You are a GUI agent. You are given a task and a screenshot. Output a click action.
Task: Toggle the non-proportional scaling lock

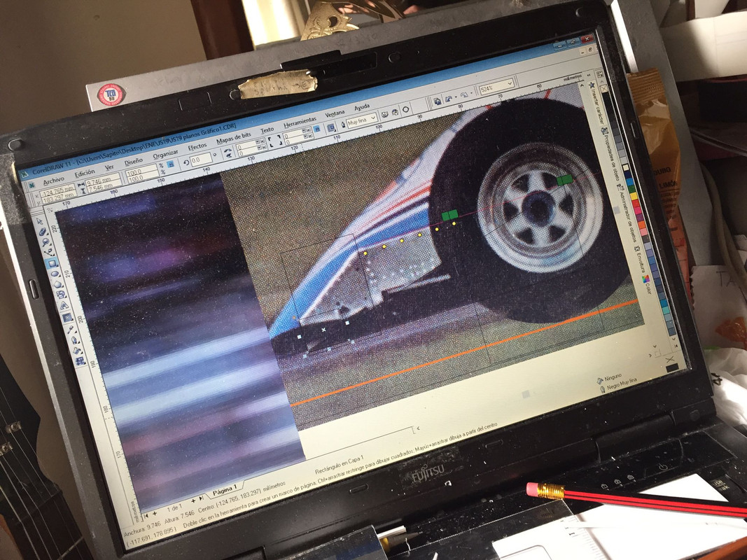pos(171,164)
